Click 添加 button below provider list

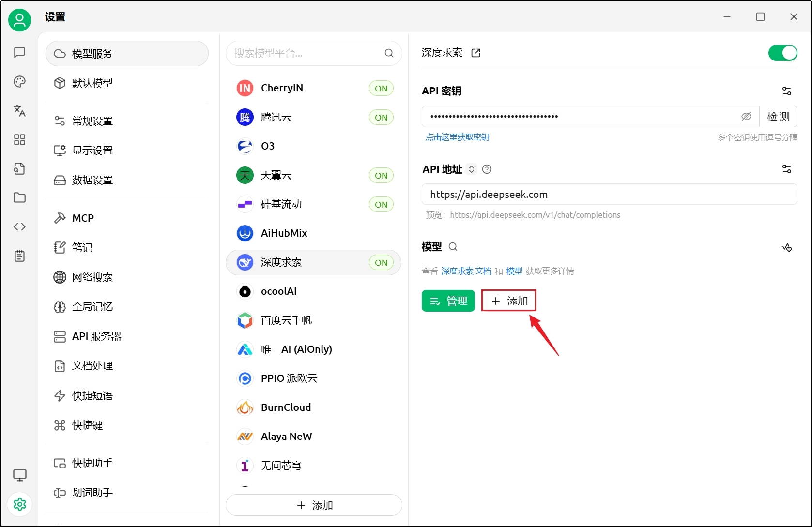(314, 505)
